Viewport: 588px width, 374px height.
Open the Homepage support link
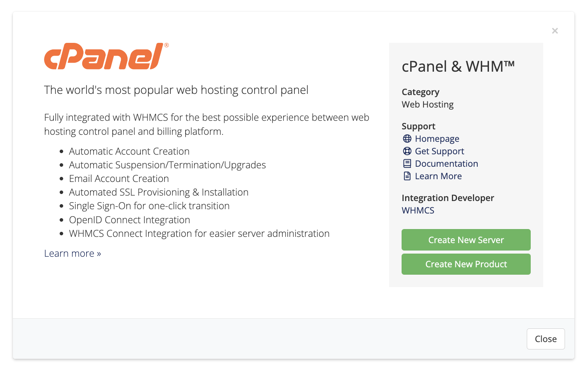[437, 139]
